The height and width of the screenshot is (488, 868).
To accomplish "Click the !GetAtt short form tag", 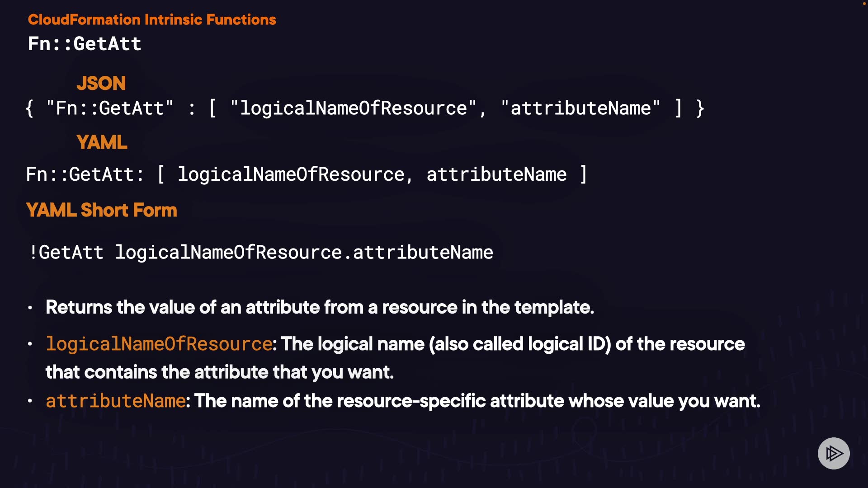I will tap(66, 252).
